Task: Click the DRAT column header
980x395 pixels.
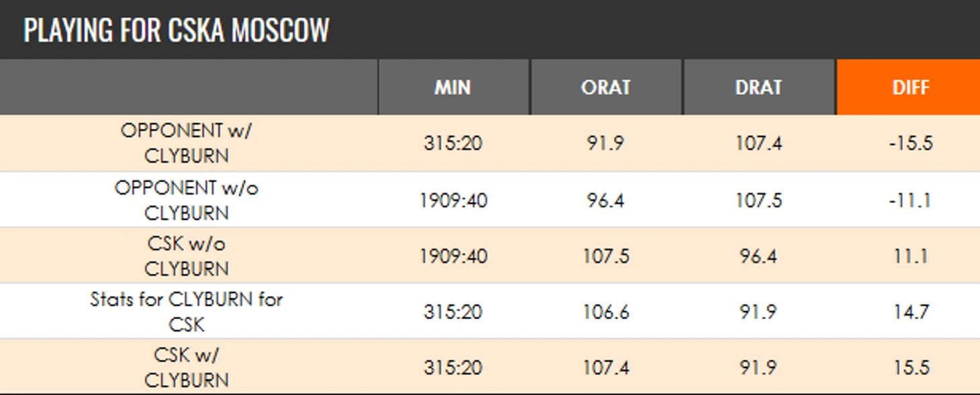Action: [x=759, y=87]
